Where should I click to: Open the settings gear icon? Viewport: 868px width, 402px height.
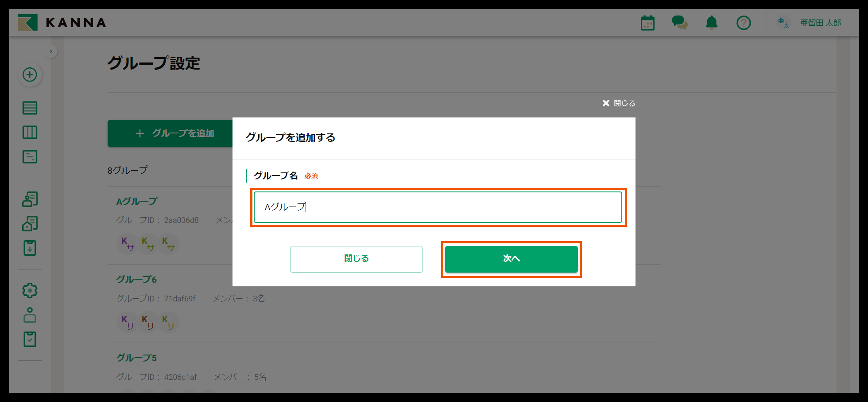30,290
